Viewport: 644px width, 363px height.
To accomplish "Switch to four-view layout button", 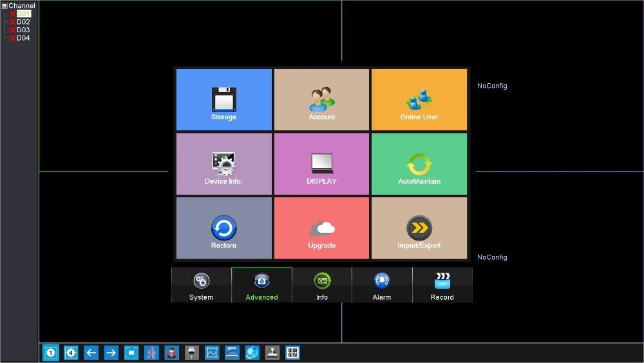I will [71, 353].
